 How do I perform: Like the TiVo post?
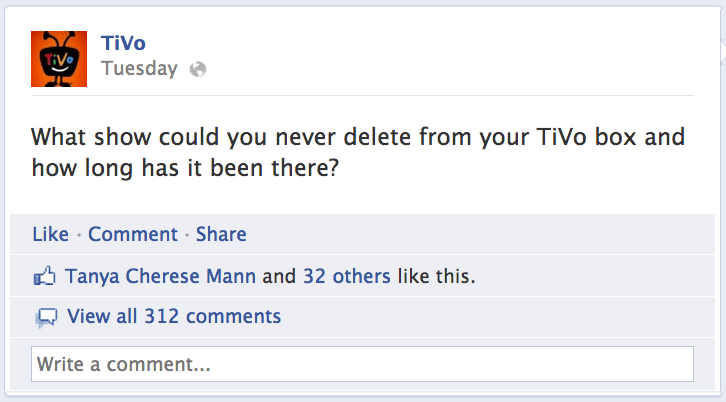click(x=50, y=234)
